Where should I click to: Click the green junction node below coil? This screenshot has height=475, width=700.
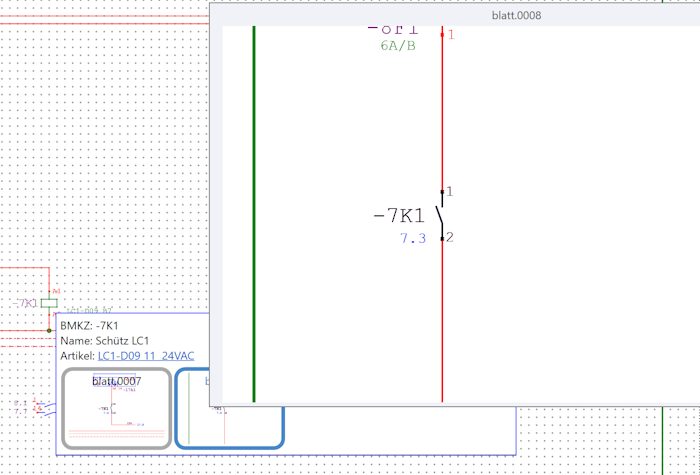point(48,329)
